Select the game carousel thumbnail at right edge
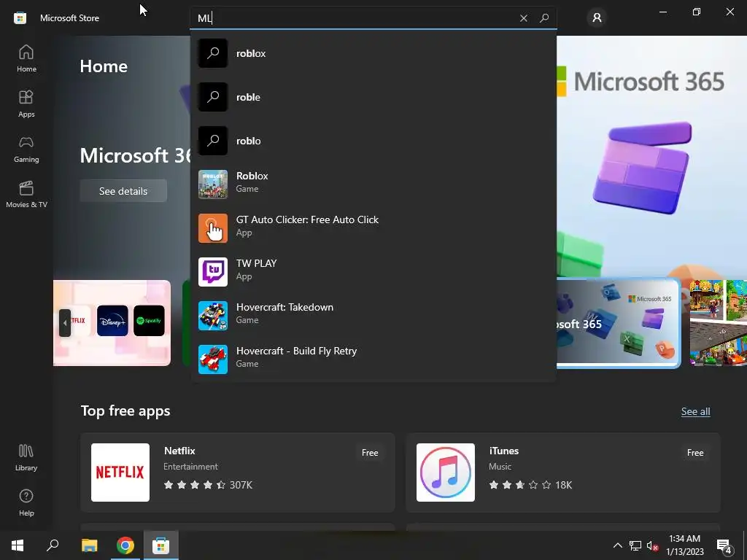Screen dimensions: 747x560 pyautogui.click(x=718, y=323)
